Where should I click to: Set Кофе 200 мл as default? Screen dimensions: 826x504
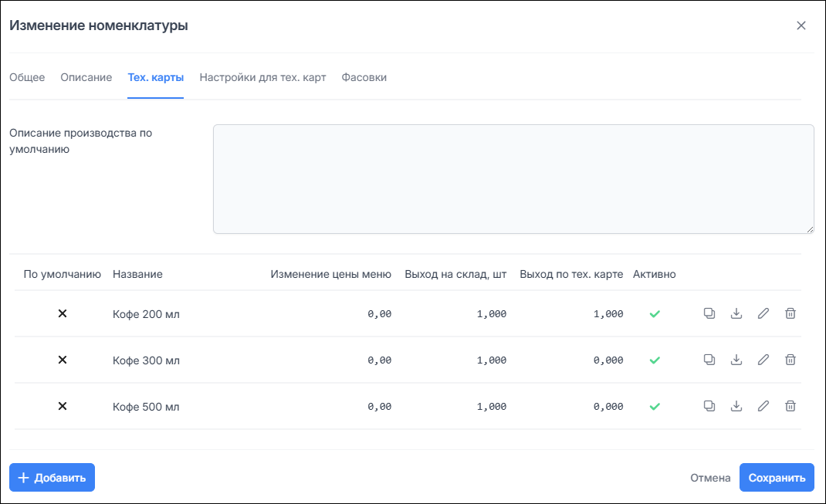point(63,313)
